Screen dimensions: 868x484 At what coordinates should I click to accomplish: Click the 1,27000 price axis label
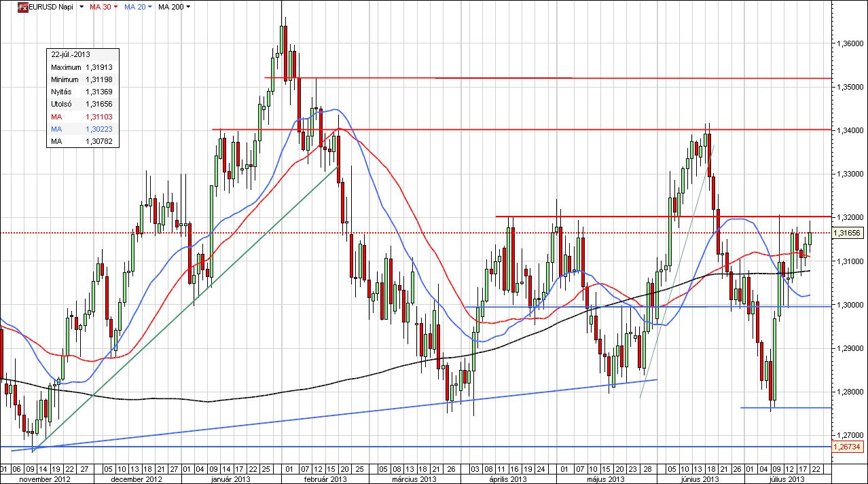pyautogui.click(x=849, y=435)
